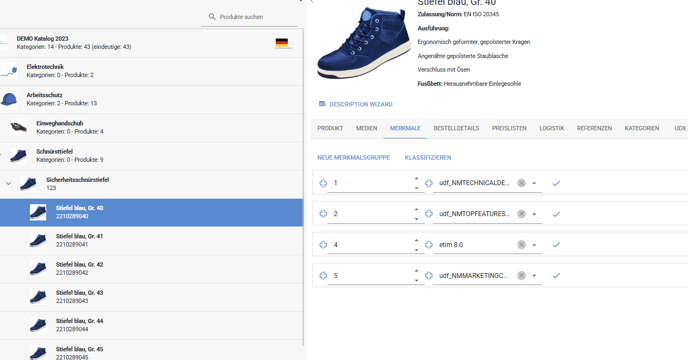This screenshot has width=688, height=360.
Task: Click target icon left of order value 2
Action: pyautogui.click(x=323, y=214)
